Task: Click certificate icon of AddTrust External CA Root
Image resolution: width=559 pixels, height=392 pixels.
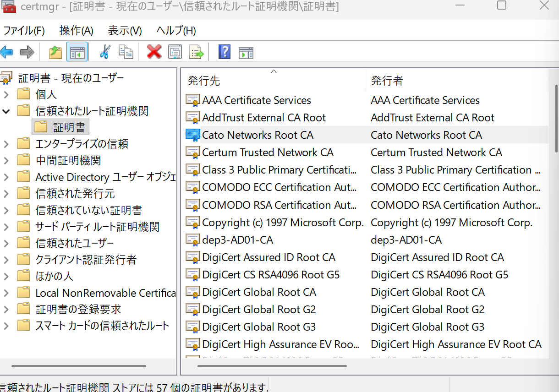Action: click(x=193, y=118)
